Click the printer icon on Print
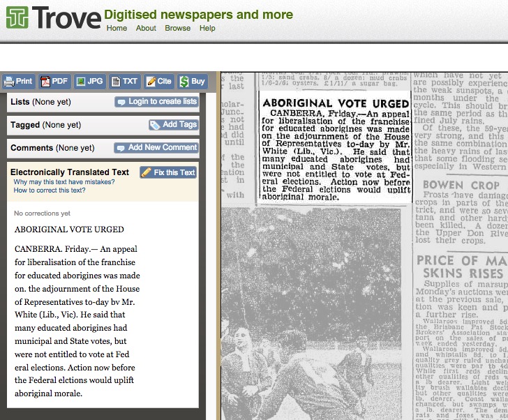The width and height of the screenshot is (508, 420). 9,82
